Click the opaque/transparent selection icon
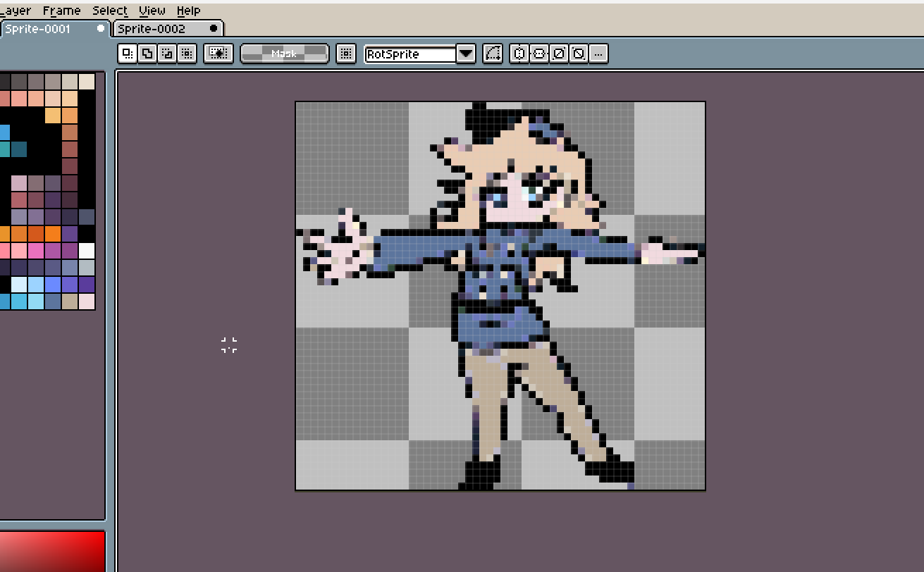 coord(218,53)
